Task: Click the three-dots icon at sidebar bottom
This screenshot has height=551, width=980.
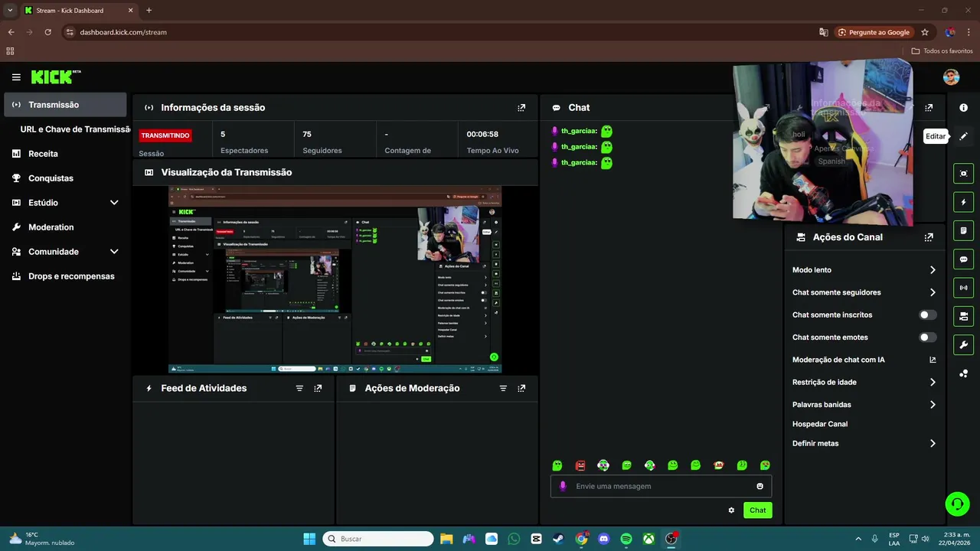Action: coord(963,373)
